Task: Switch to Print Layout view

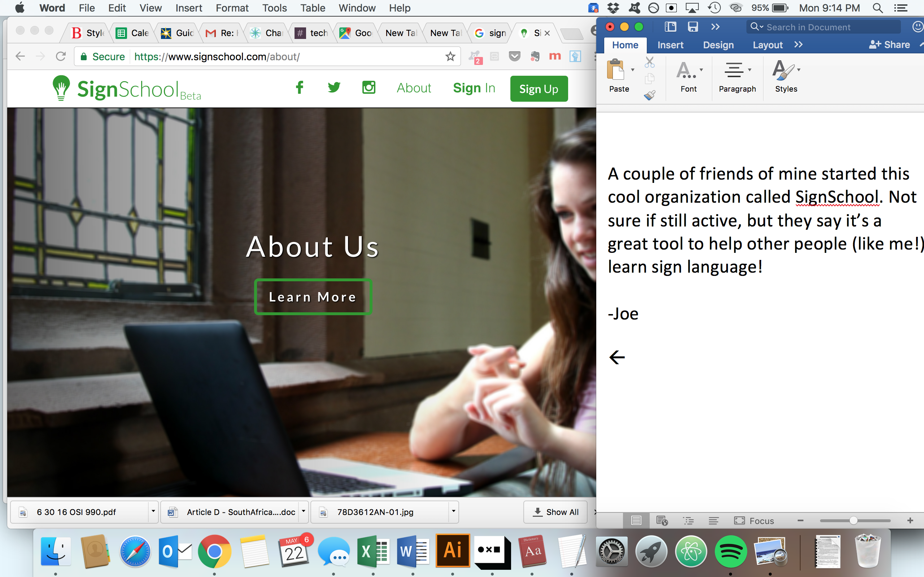Action: 636,520
